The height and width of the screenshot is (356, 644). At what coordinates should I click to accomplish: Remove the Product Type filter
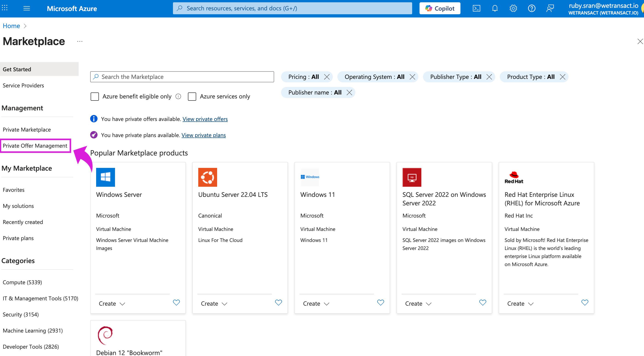tap(562, 77)
